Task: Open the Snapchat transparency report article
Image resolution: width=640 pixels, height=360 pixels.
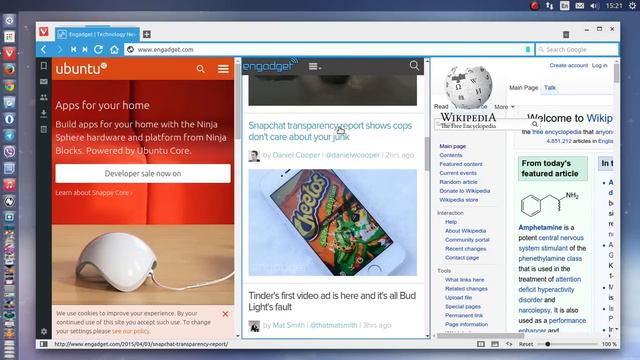Action: point(330,131)
